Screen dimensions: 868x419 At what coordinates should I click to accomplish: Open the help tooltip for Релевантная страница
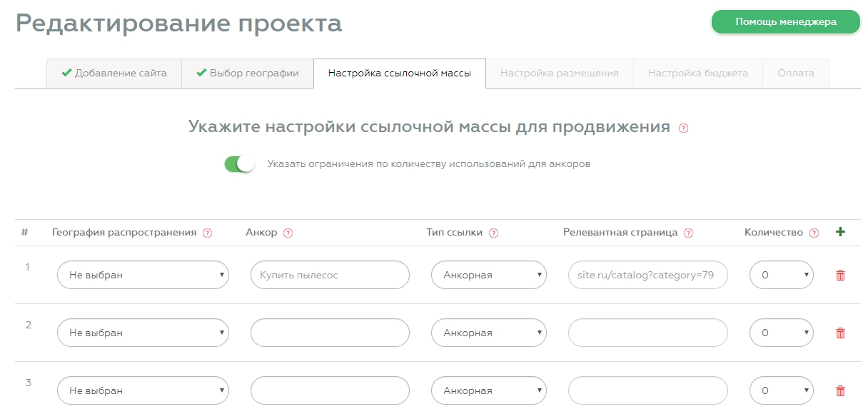pos(689,233)
